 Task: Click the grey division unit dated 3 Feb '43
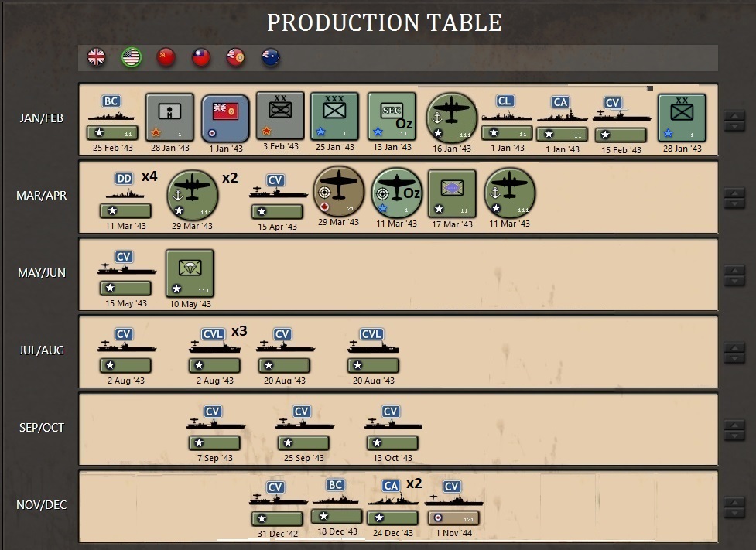click(x=280, y=116)
